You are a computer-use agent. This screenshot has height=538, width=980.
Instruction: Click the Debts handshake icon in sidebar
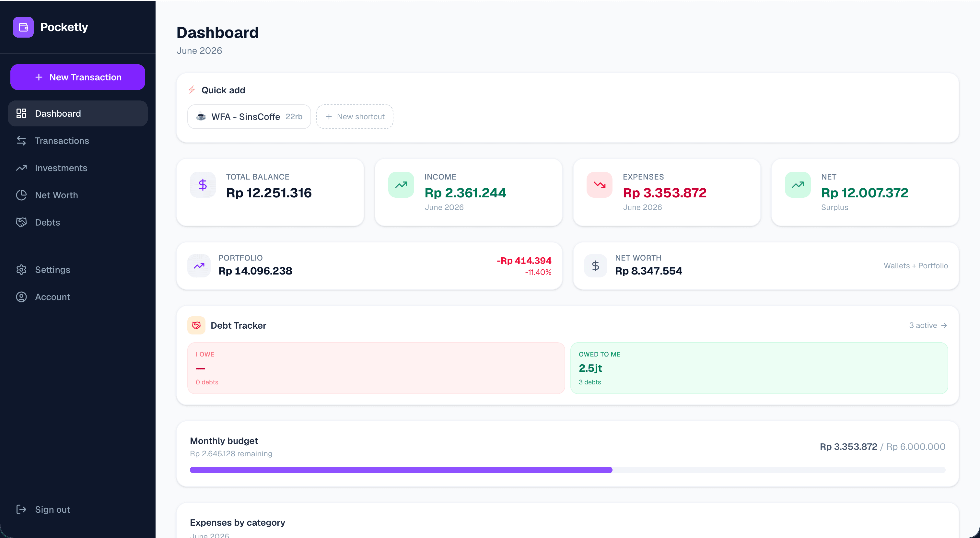click(x=21, y=222)
